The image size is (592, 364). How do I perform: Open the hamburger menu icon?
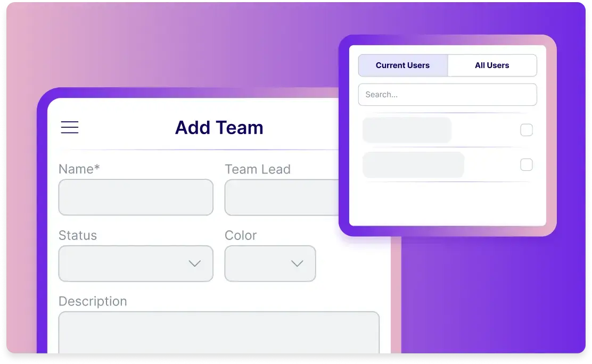coord(70,128)
